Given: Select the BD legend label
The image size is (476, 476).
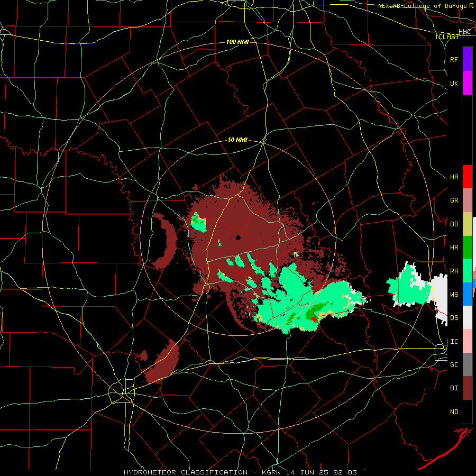Looking at the screenshot, I should [454, 224].
